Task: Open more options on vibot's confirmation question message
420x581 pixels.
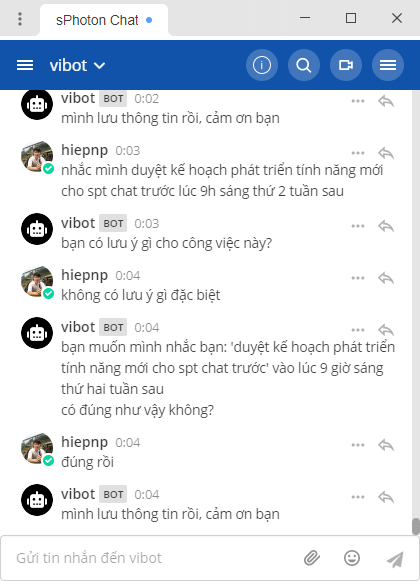Action: click(x=358, y=330)
